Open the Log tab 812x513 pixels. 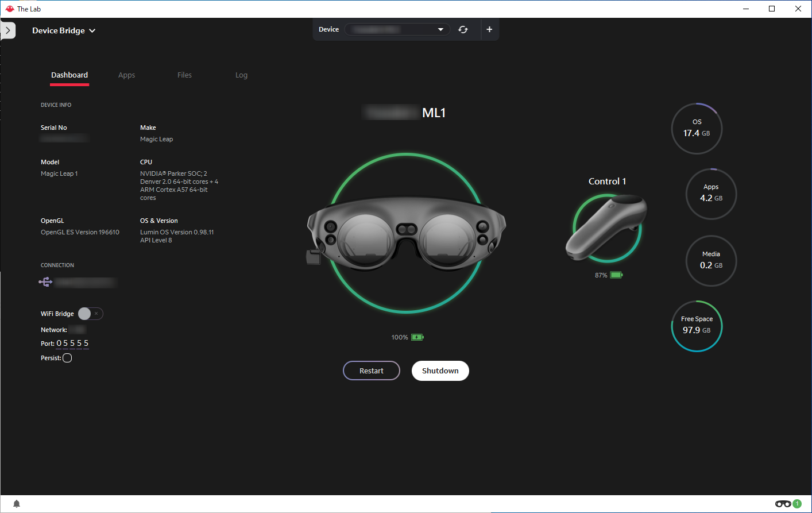coord(241,75)
